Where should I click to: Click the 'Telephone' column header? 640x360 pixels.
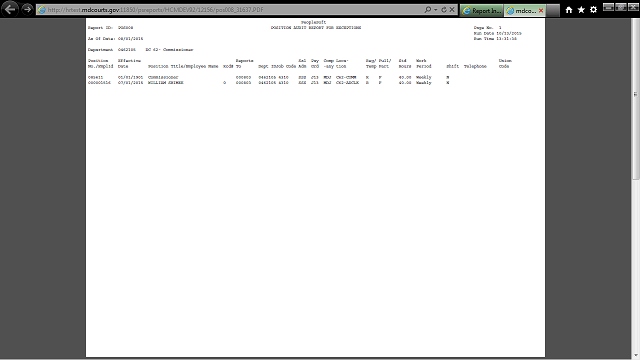click(475, 66)
